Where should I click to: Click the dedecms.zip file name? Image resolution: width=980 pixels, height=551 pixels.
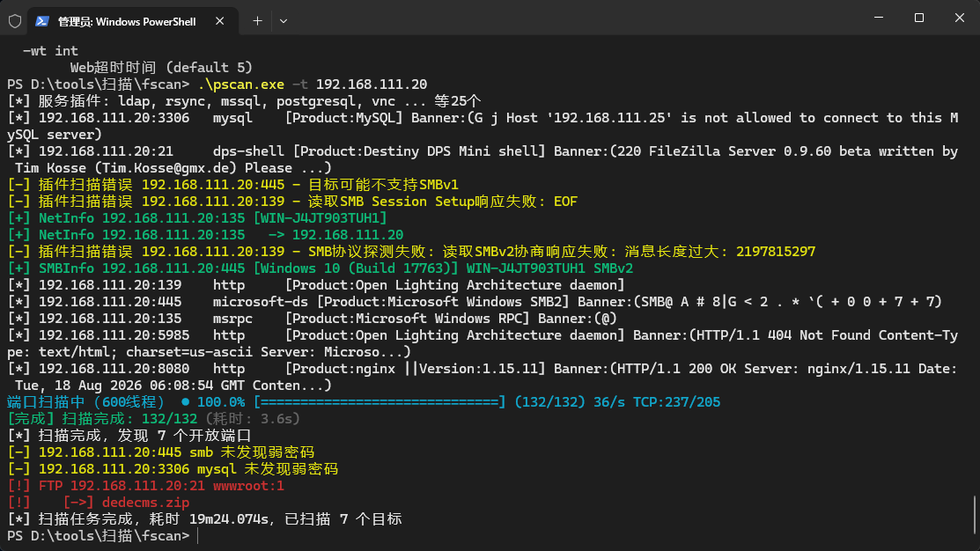pyautogui.click(x=145, y=503)
